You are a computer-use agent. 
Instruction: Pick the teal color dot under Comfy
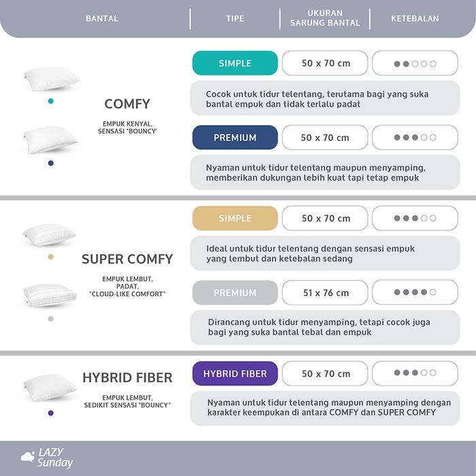50,101
